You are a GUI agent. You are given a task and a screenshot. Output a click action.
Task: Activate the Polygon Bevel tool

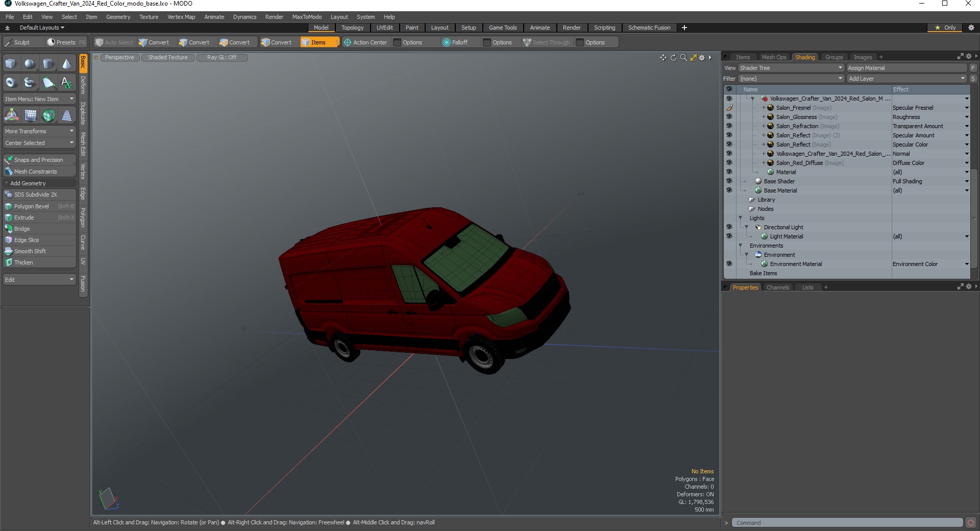39,206
